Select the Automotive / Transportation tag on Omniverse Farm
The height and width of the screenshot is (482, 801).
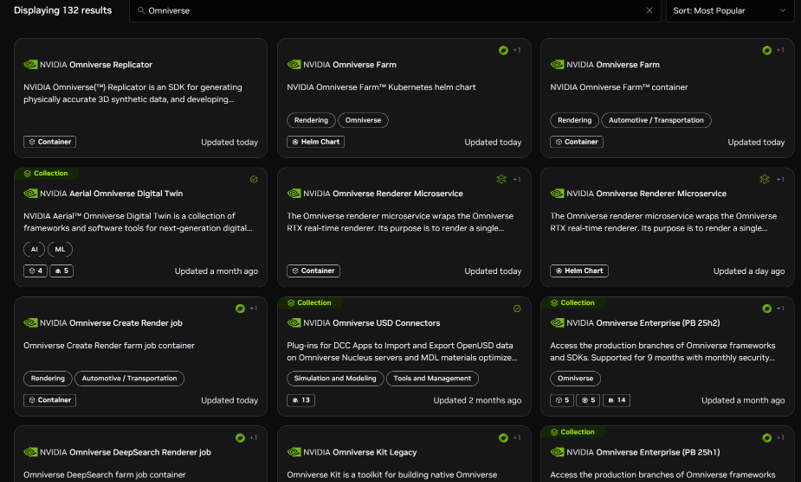pyautogui.click(x=656, y=120)
